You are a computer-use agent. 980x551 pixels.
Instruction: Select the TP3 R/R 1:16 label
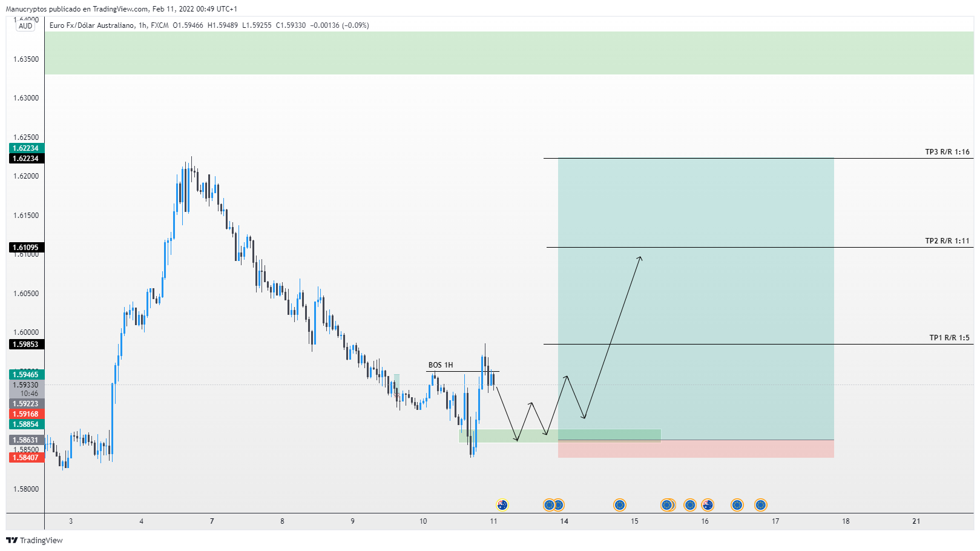(x=947, y=152)
